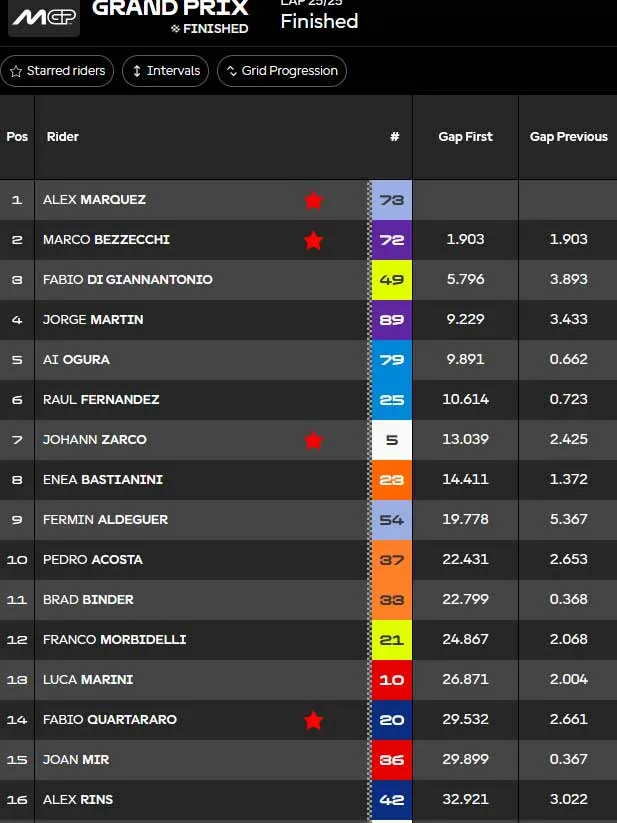Sort by Pos column header

[x=17, y=137]
